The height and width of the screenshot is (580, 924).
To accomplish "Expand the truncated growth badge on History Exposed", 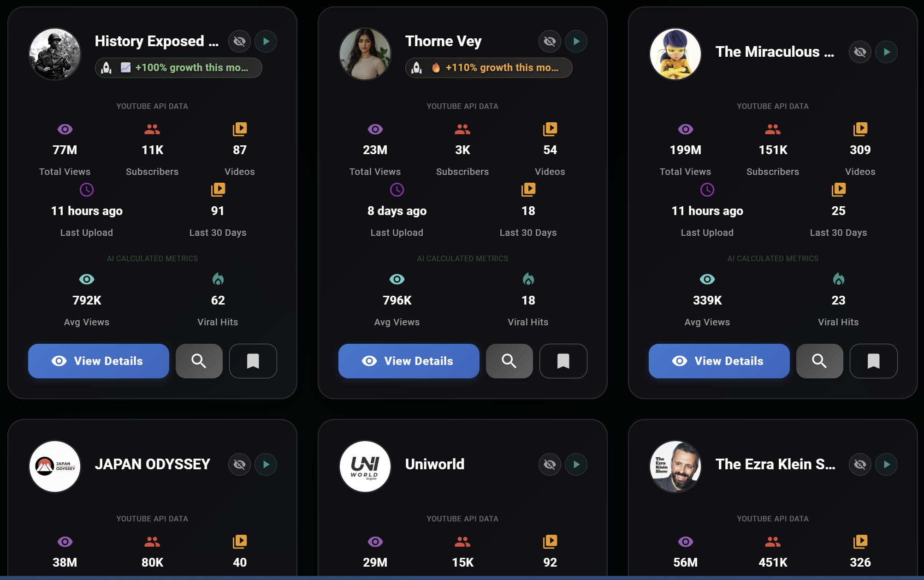I will click(x=178, y=67).
